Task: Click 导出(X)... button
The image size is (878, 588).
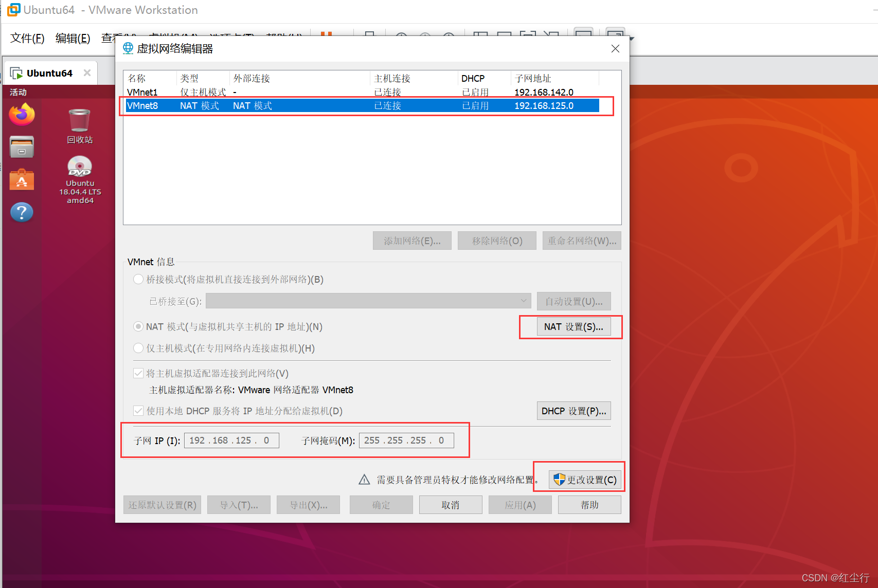Action: [x=308, y=505]
